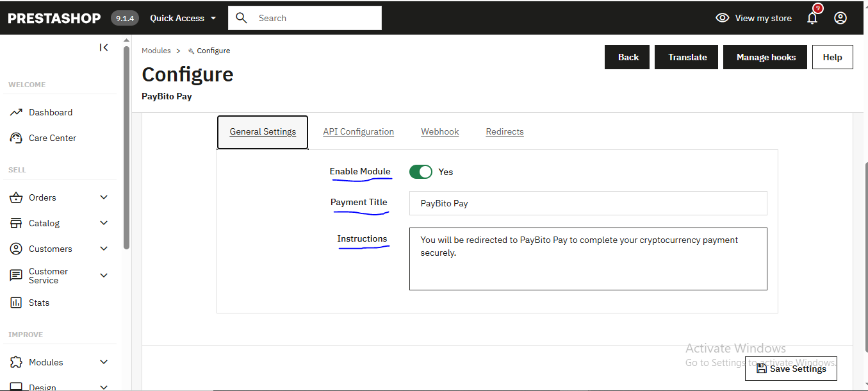Open the Quick Access dropdown
868x391 pixels.
pos(183,18)
